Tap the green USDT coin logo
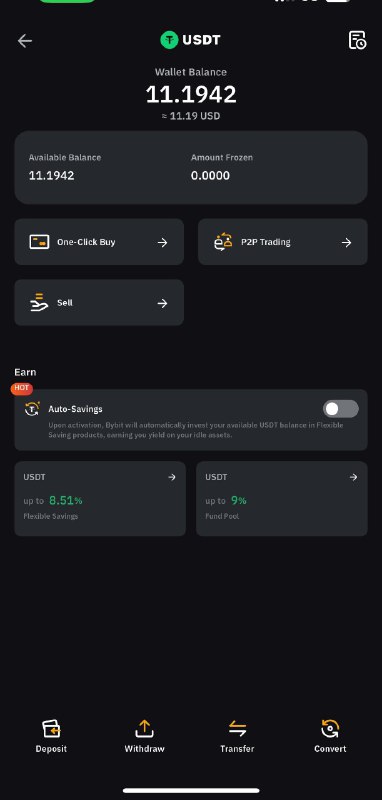Viewport: 382px width, 800px height. click(x=169, y=40)
